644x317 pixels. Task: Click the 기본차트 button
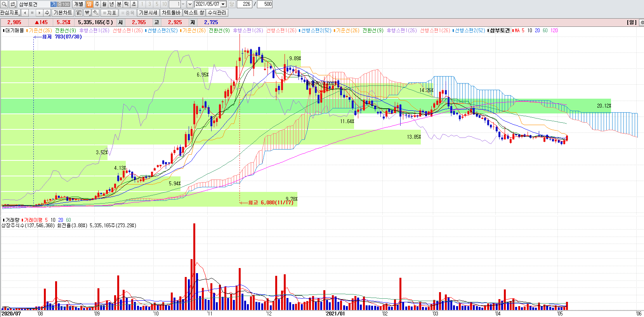click(62, 13)
